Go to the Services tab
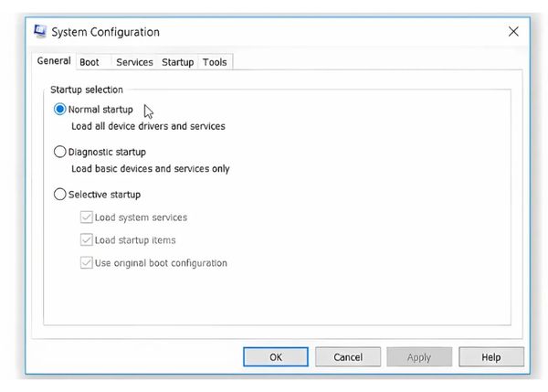Viewport: 548px width, 392px height. [134, 62]
